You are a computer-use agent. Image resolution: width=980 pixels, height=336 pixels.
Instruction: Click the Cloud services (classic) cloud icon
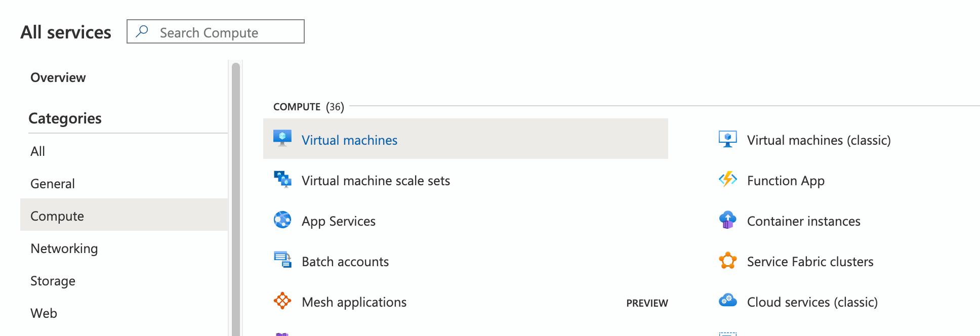coord(727,300)
